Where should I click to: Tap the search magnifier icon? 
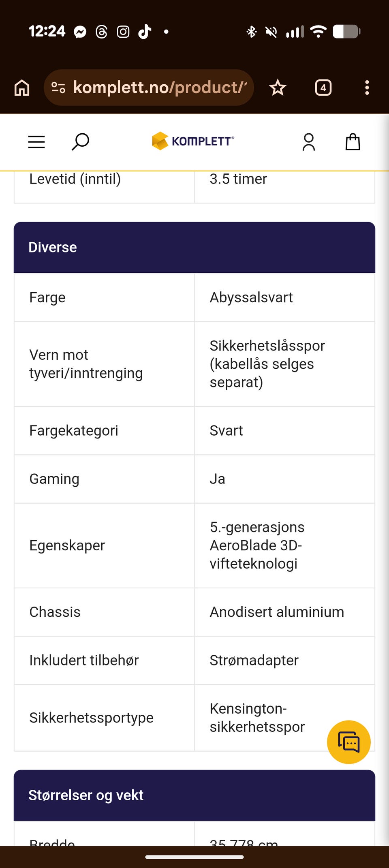click(x=80, y=142)
